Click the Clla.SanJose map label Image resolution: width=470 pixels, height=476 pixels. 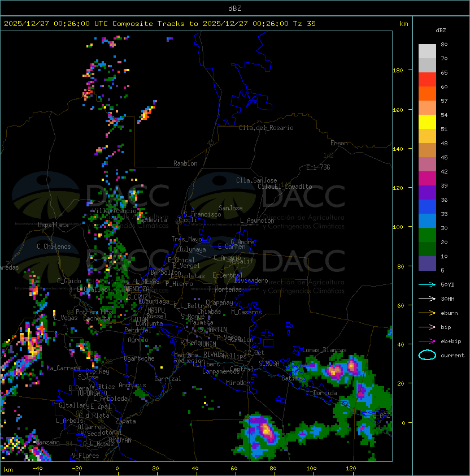coord(256,180)
